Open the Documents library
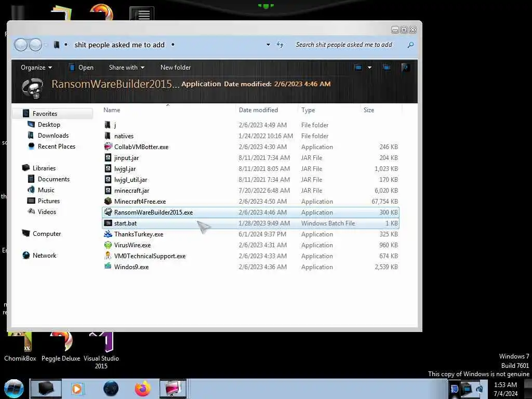Screen dimensions: 532x399 click(54, 179)
